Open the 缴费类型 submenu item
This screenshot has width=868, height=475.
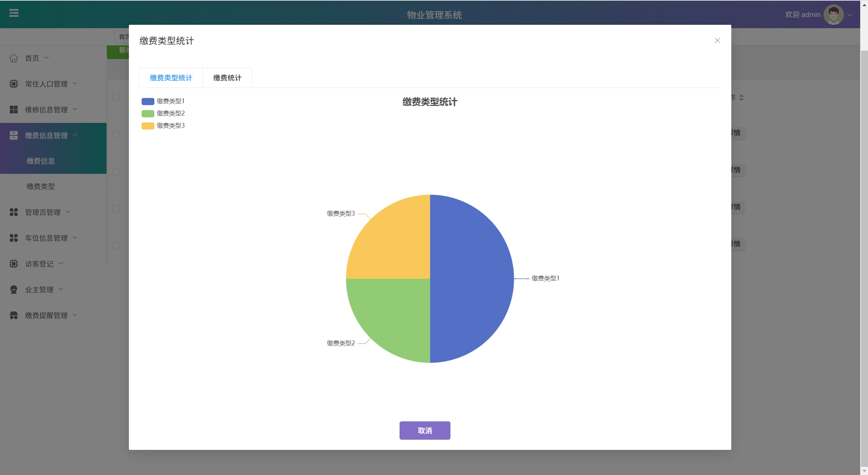41,186
